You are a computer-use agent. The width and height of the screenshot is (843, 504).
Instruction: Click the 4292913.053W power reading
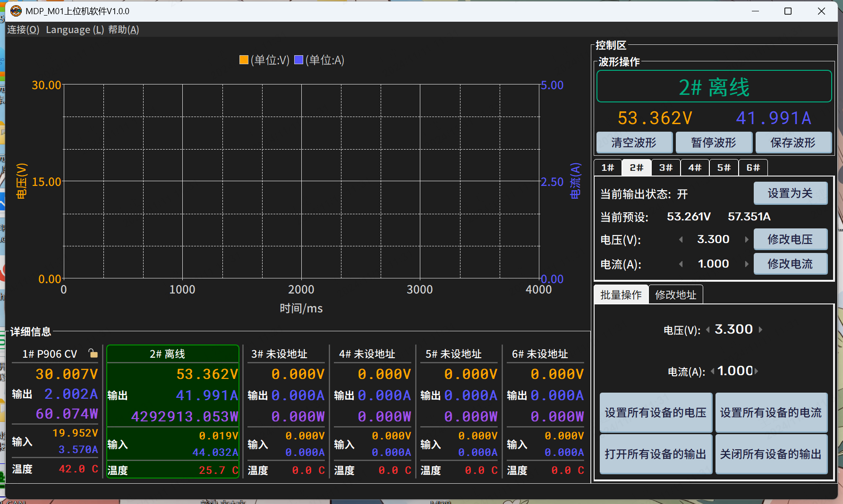click(185, 417)
